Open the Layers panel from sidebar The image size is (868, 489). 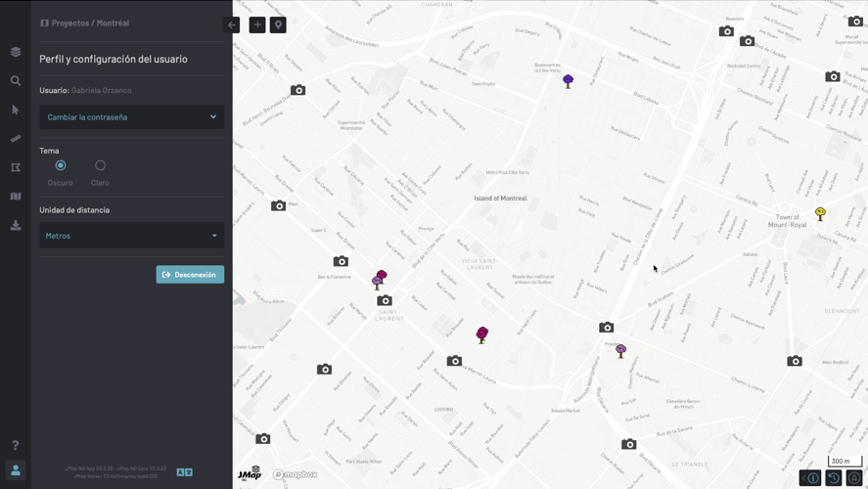click(x=16, y=52)
